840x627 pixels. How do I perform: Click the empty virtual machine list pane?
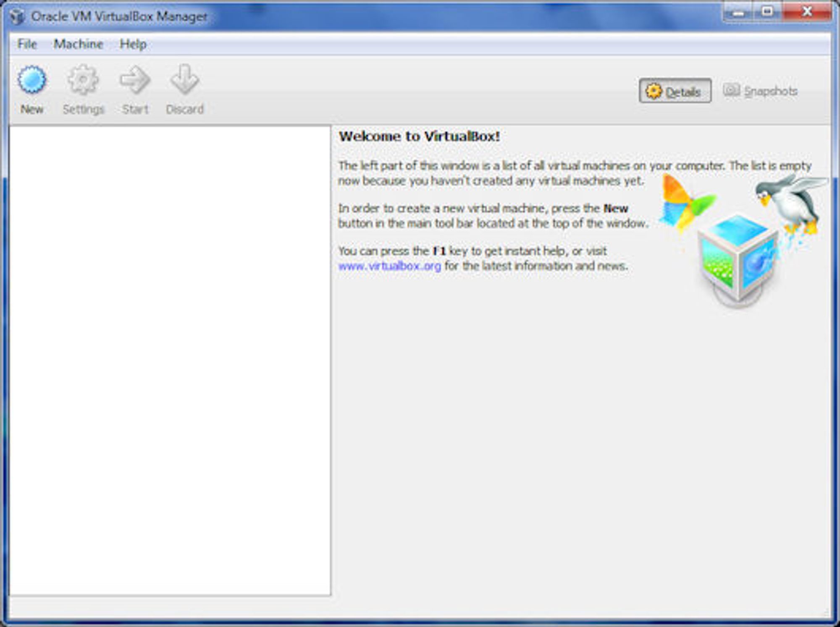pos(170,360)
